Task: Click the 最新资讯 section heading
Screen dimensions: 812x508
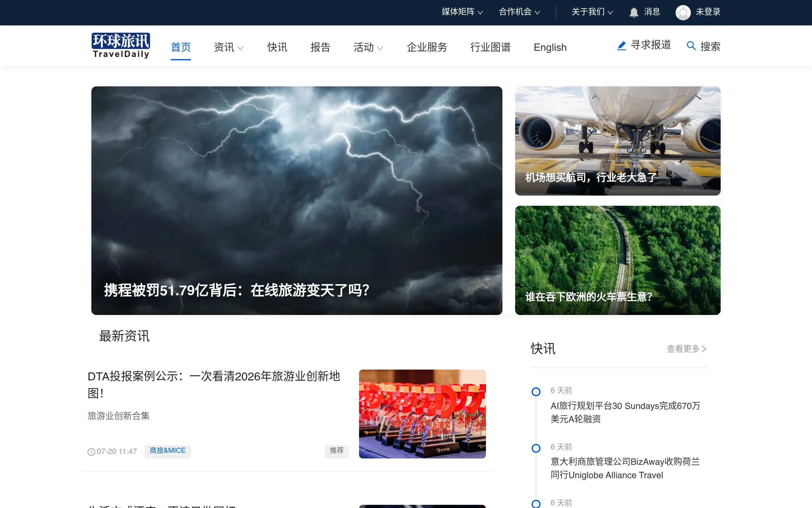Action: [124, 336]
